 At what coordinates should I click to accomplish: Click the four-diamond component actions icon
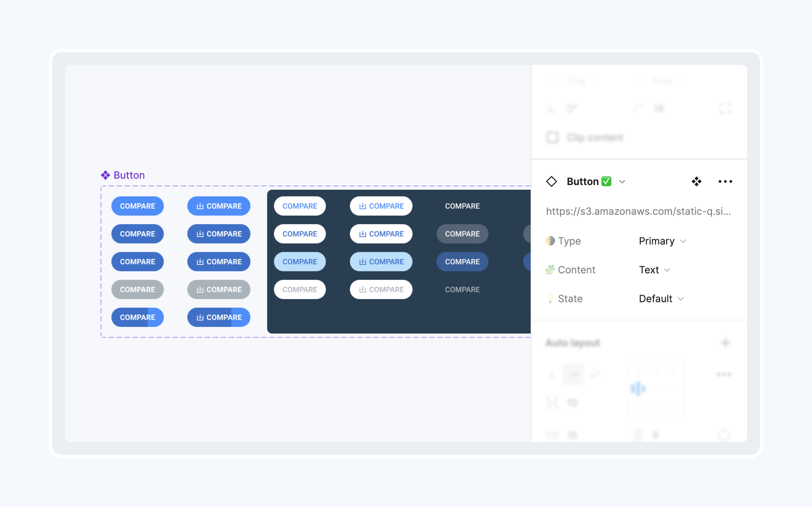coord(696,181)
